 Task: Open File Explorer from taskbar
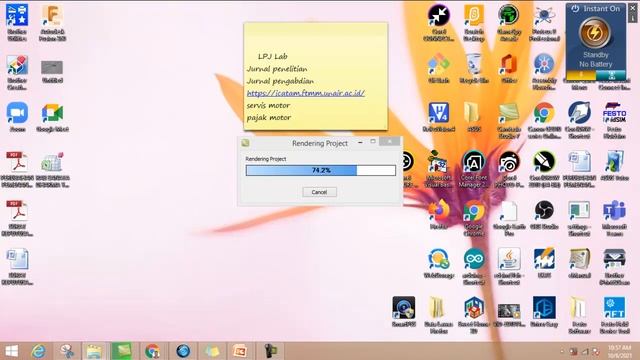pos(94,351)
